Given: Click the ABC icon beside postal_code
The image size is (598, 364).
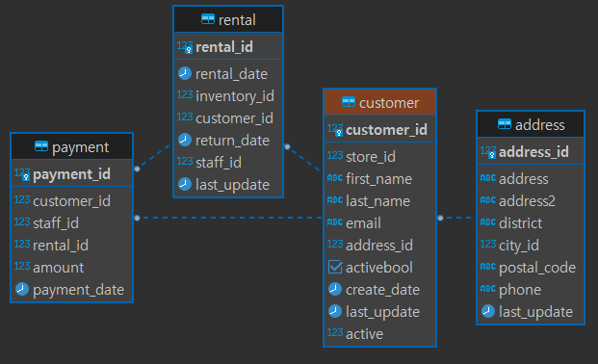Looking at the screenshot, I should [x=488, y=267].
